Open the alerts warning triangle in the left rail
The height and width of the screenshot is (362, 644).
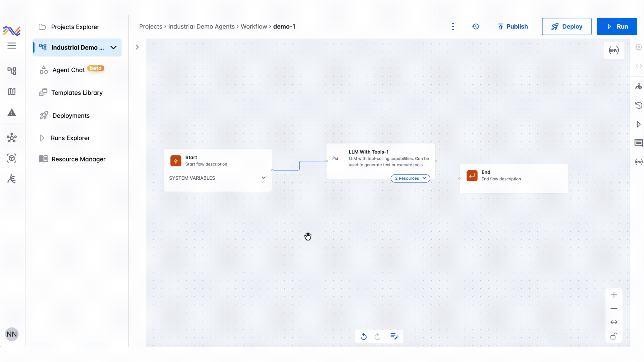coord(12,113)
